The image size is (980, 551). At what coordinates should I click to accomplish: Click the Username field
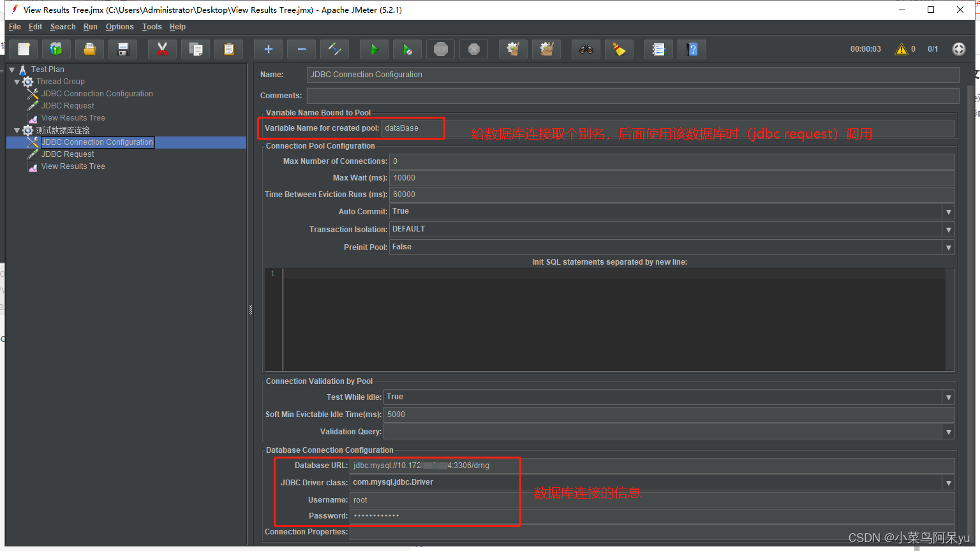click(x=652, y=500)
